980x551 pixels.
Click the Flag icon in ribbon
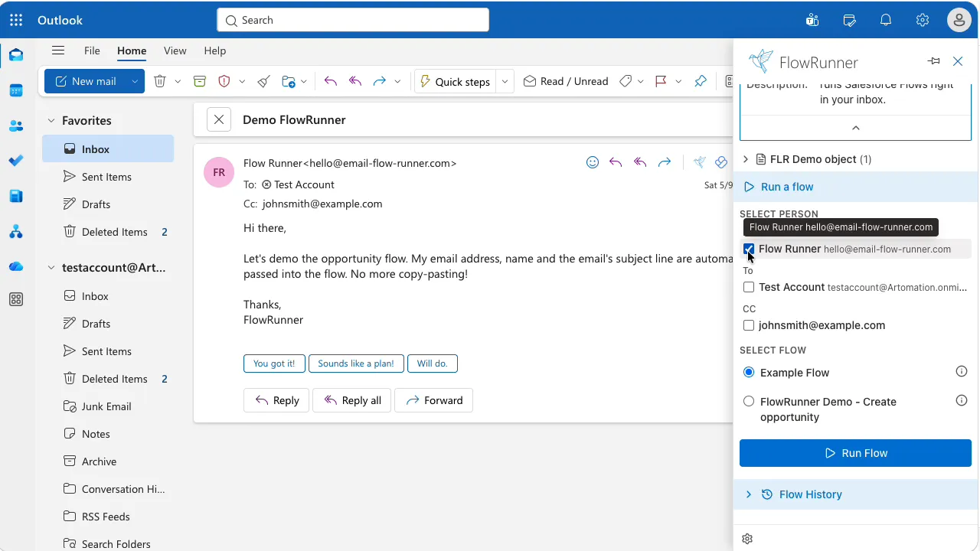pos(661,81)
